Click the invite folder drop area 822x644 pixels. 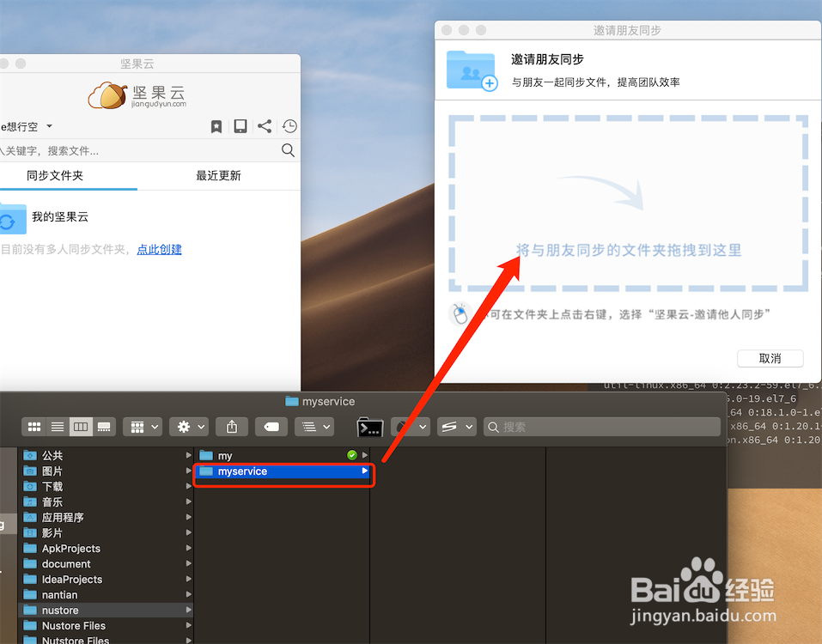pos(628,204)
